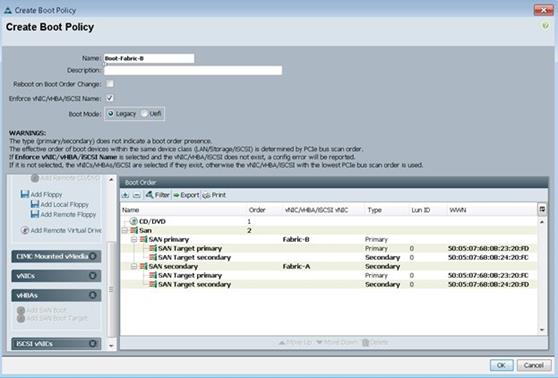This screenshot has height=378, width=558.
Task: Click the CD/DVD disc icon in boot order
Action: (x=133, y=221)
